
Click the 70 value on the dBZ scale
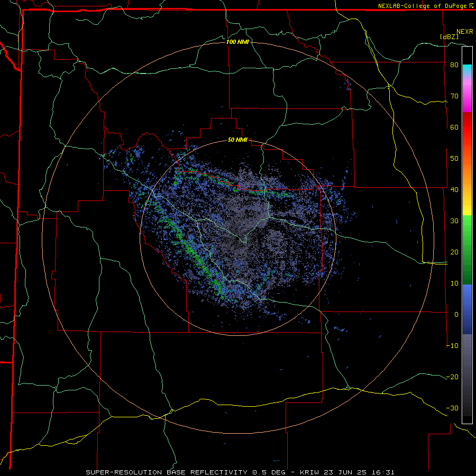454,96
